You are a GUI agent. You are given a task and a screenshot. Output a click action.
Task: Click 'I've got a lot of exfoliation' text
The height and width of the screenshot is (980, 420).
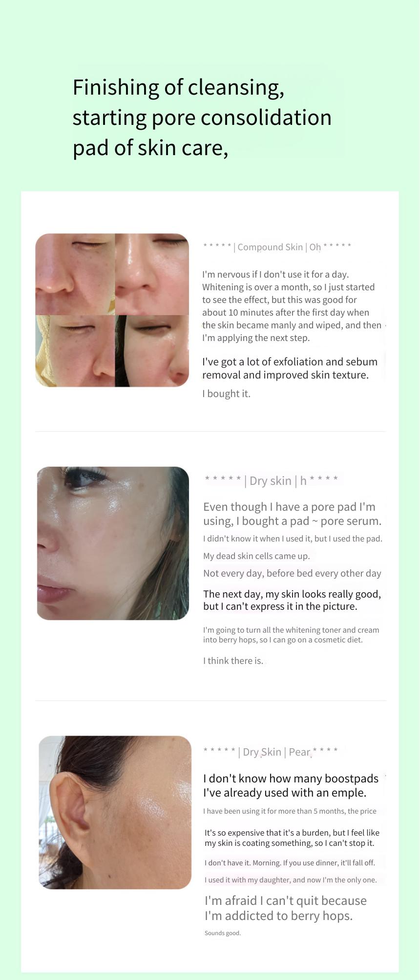pyautogui.click(x=290, y=368)
